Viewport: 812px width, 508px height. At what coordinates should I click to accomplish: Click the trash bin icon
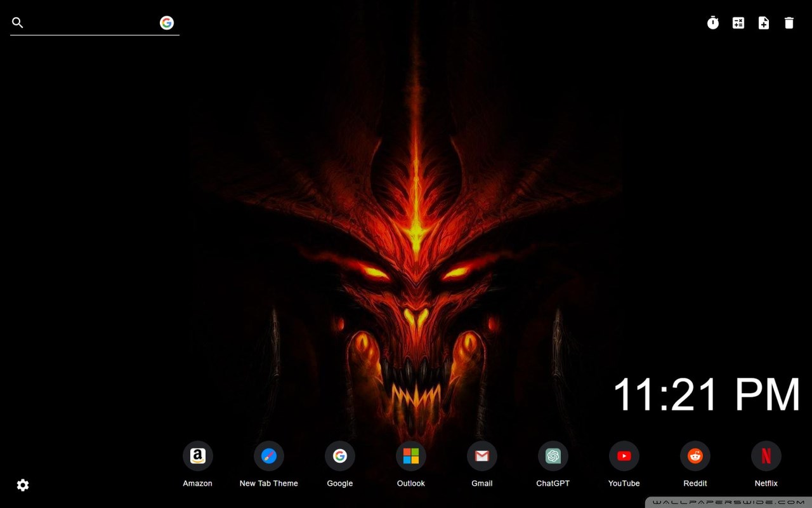pos(789,23)
